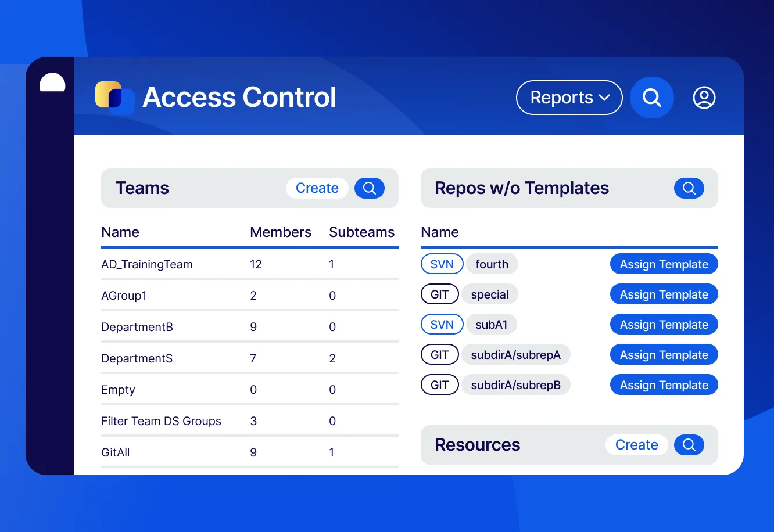The height and width of the screenshot is (532, 774).
Task: Expand the Reports dropdown
Action: click(569, 98)
